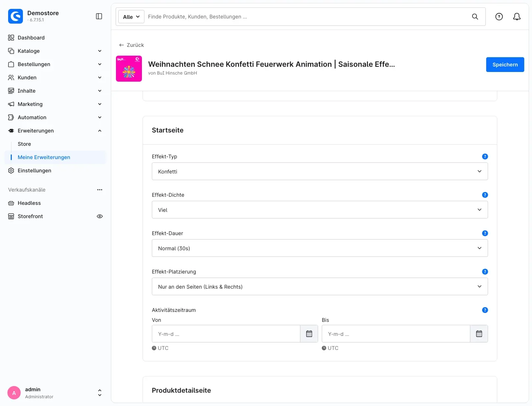Go back with Zurück link

[132, 45]
